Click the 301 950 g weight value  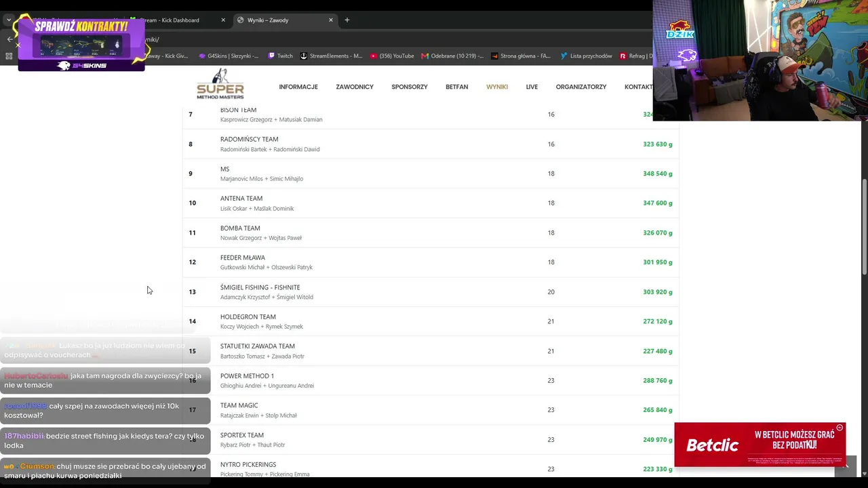pyautogui.click(x=658, y=262)
